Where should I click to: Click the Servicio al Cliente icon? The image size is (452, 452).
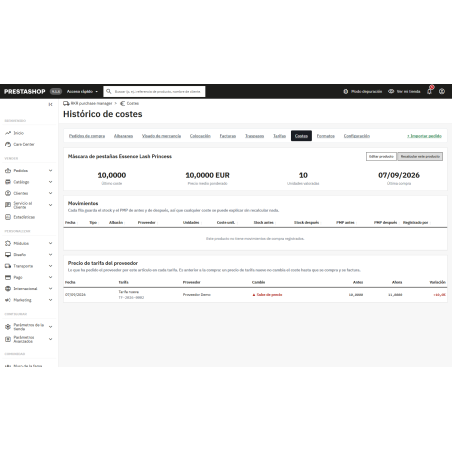[8, 205]
